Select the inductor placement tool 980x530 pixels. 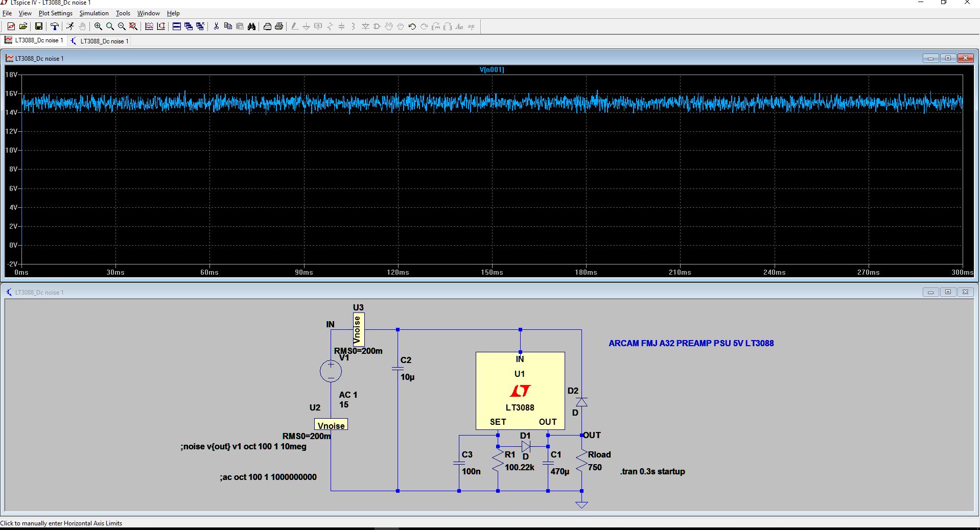click(354, 27)
